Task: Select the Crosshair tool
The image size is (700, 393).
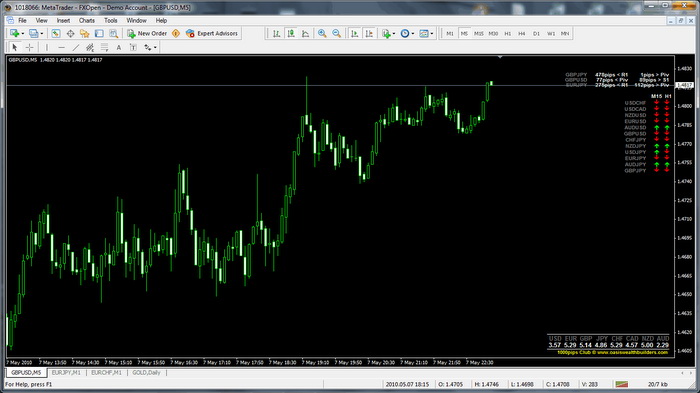Action: (29, 47)
